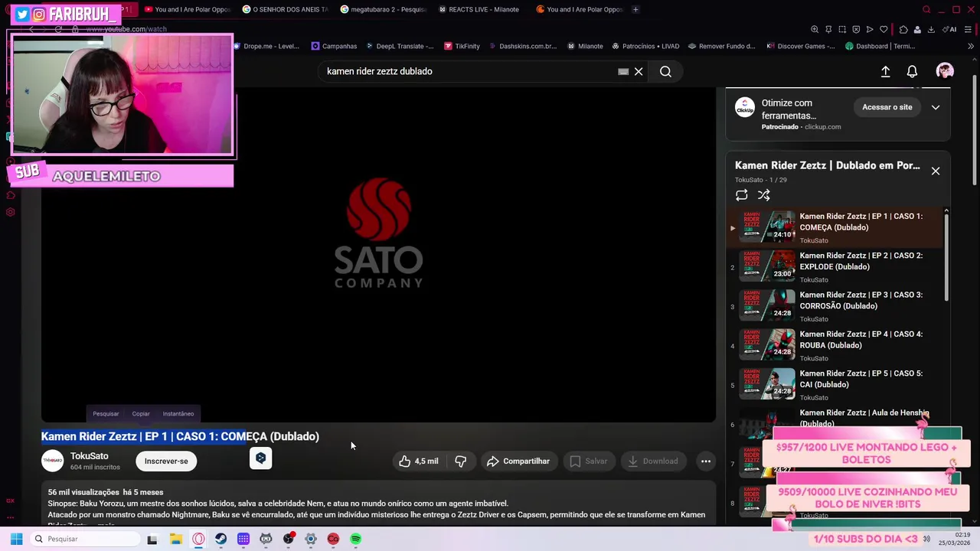Dislike the video
Viewport: 980px width, 551px height.
(x=461, y=461)
